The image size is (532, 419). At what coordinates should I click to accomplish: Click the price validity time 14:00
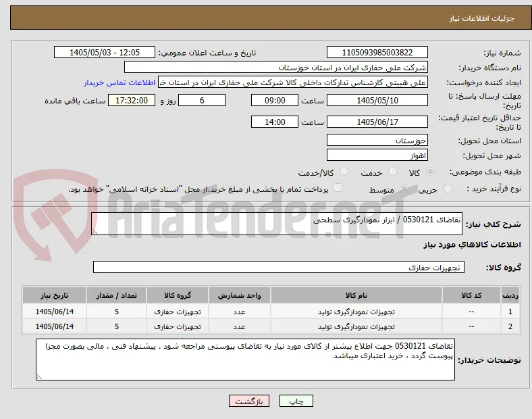coord(275,122)
